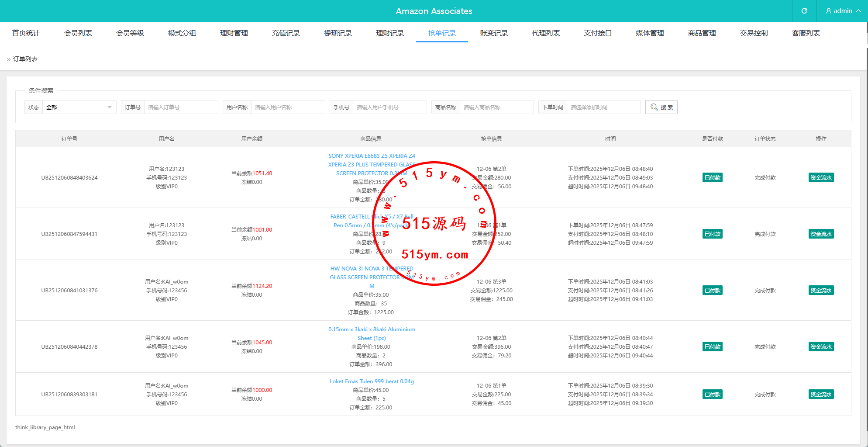
Task: Open the SONY XPERIA product link
Action: [372, 156]
